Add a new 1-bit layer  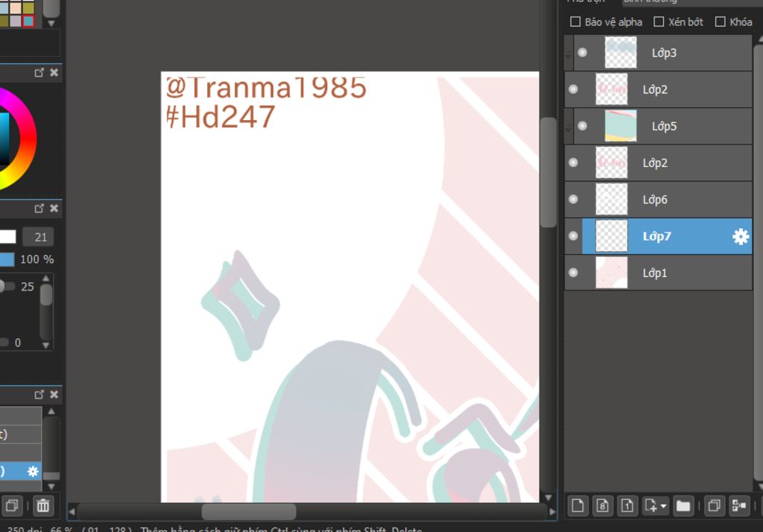click(627, 506)
